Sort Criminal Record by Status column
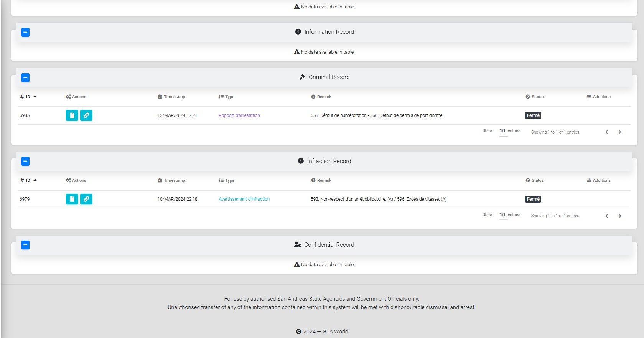Screen dimensions: 644x338 [535, 97]
